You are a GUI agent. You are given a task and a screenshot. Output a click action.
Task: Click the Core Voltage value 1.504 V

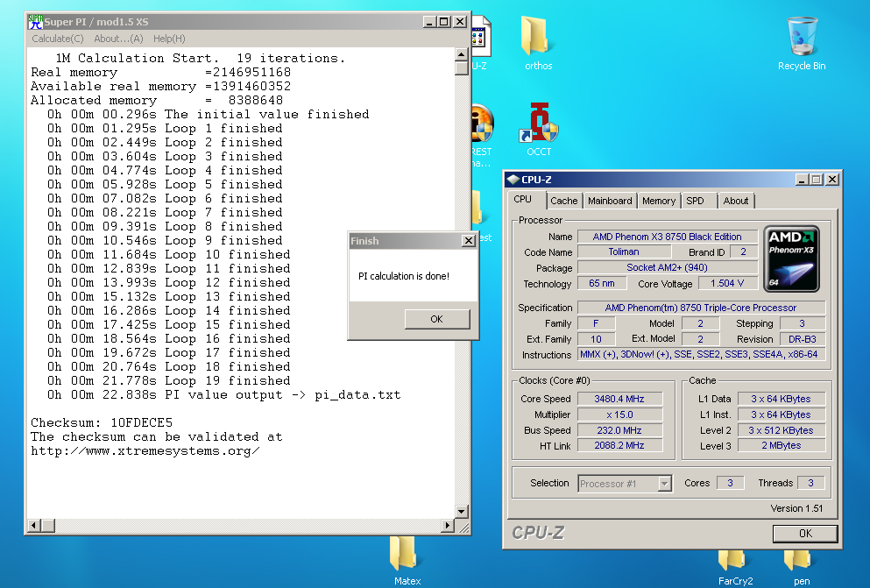727,283
